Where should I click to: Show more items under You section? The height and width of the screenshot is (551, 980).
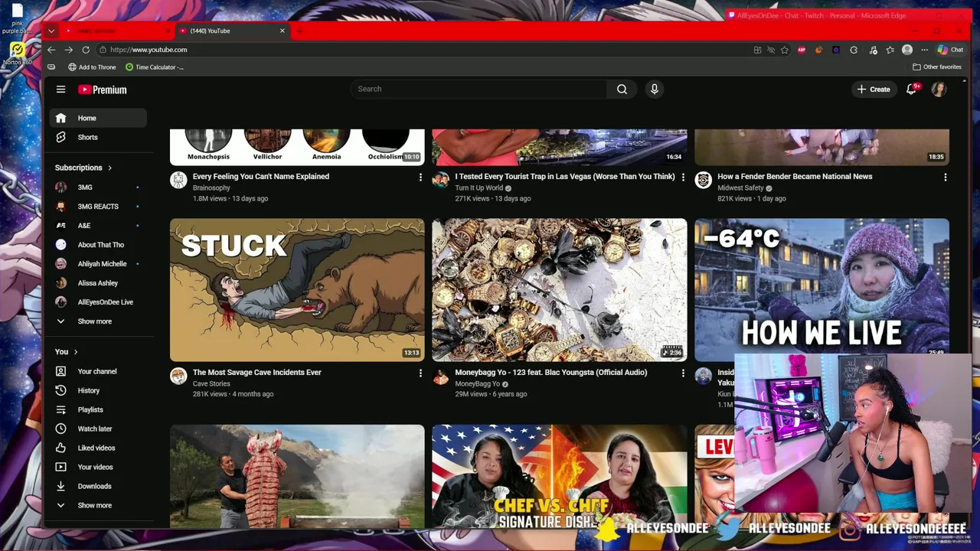pos(95,505)
